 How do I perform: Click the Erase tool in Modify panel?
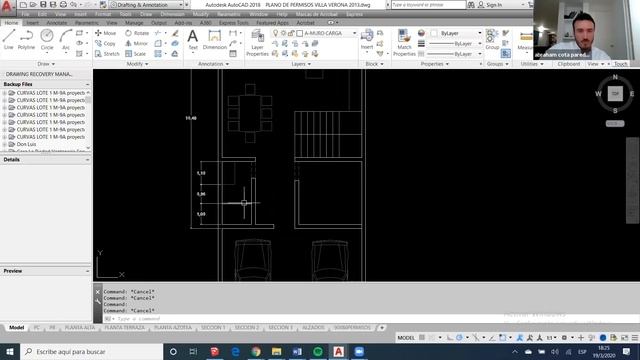click(x=175, y=33)
